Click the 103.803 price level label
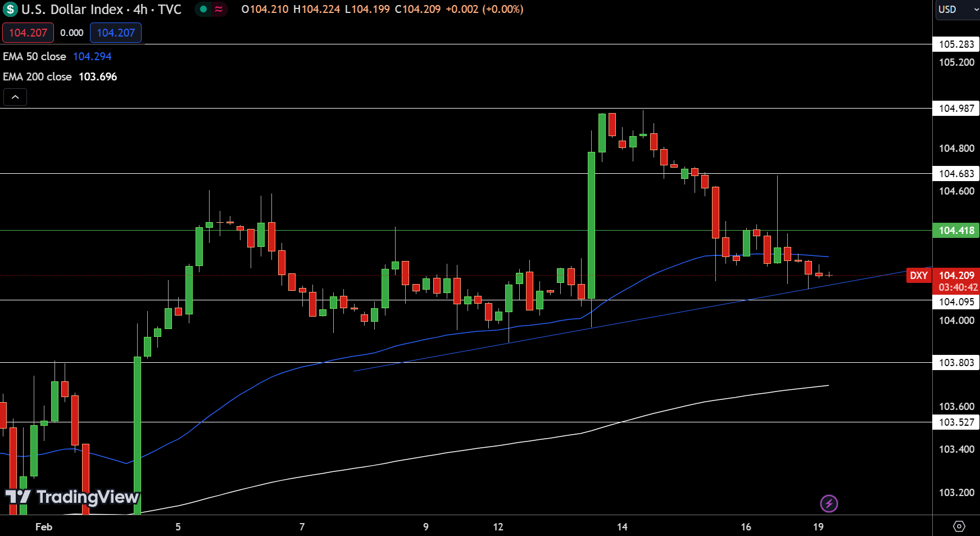The width and height of the screenshot is (980, 536). [956, 362]
